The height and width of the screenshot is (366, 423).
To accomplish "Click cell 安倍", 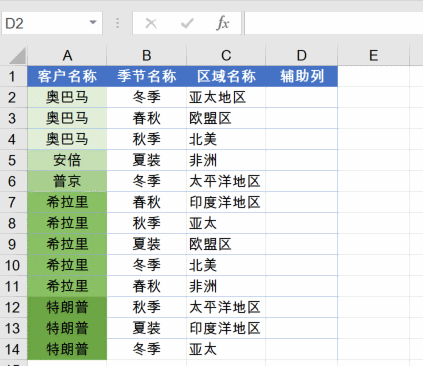I will click(67, 160).
